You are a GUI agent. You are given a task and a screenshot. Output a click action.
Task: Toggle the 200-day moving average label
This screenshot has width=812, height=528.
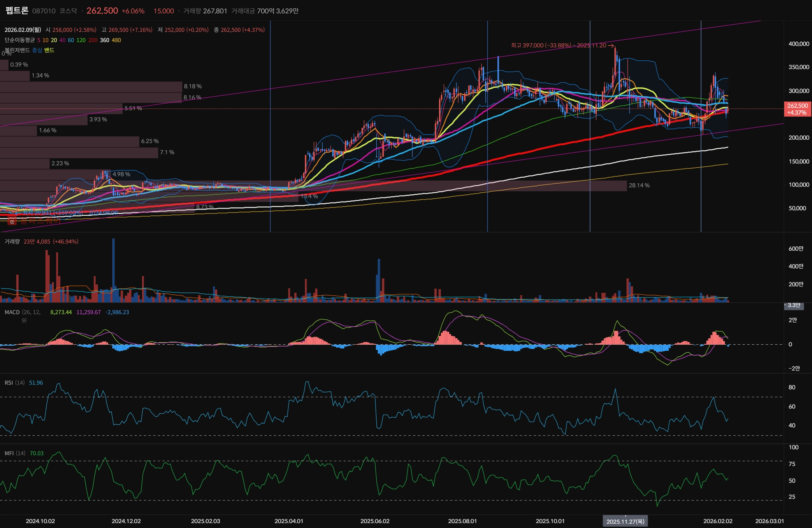[x=93, y=40]
